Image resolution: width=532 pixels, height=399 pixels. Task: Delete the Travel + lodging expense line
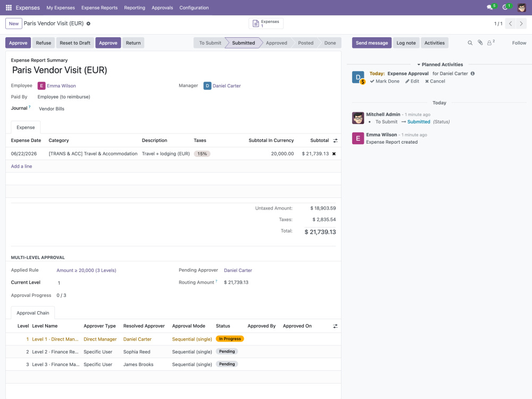coord(334,154)
